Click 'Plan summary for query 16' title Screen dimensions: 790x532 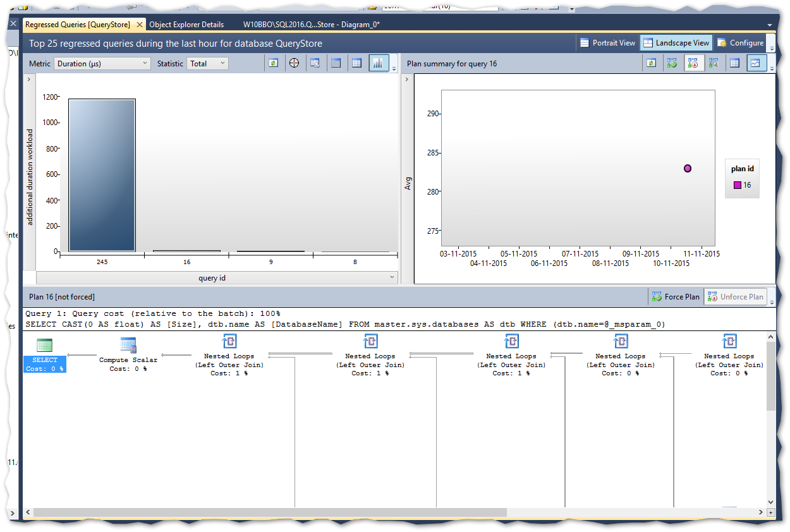[452, 64]
